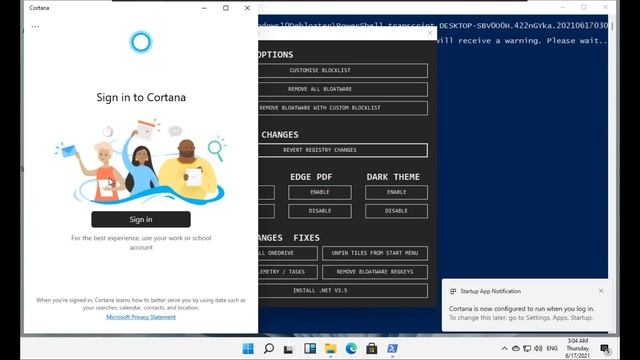
Task: Click the network tray icon
Action: pos(527,349)
